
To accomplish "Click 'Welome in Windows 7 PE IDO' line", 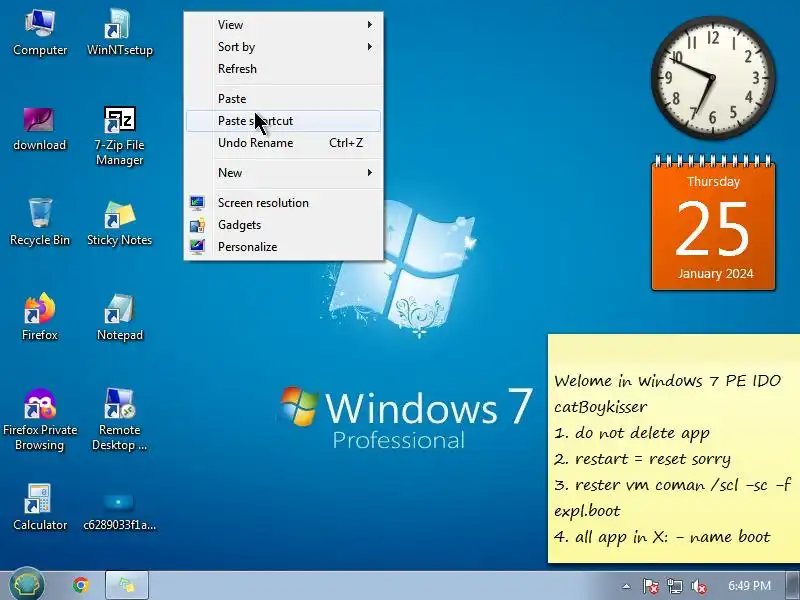I will (667, 381).
